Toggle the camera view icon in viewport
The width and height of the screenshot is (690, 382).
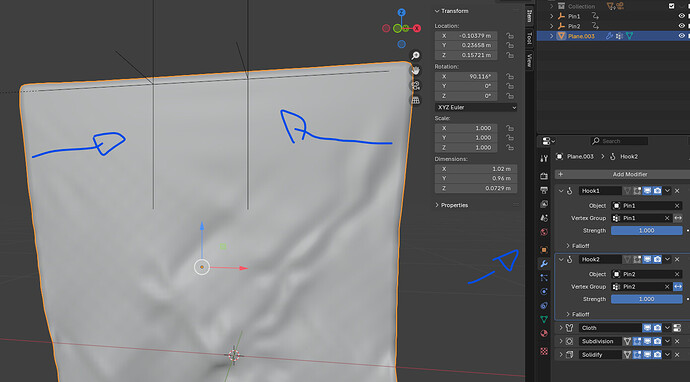coord(415,85)
